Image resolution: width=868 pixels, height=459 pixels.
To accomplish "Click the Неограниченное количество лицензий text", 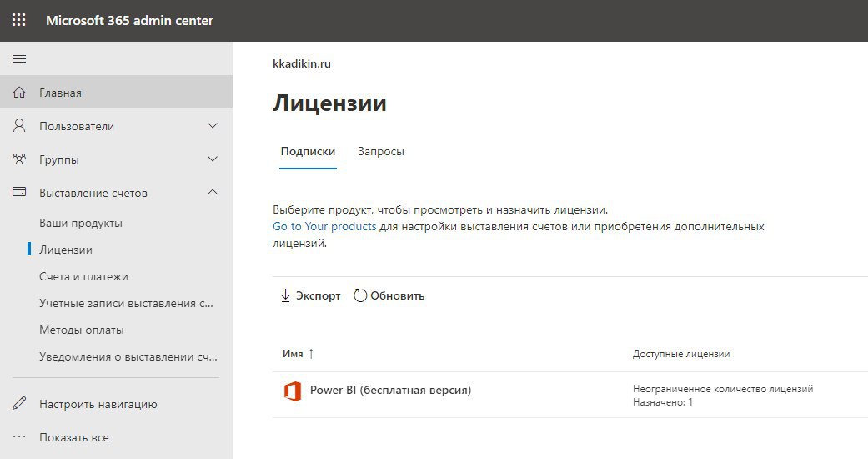I will [723, 389].
